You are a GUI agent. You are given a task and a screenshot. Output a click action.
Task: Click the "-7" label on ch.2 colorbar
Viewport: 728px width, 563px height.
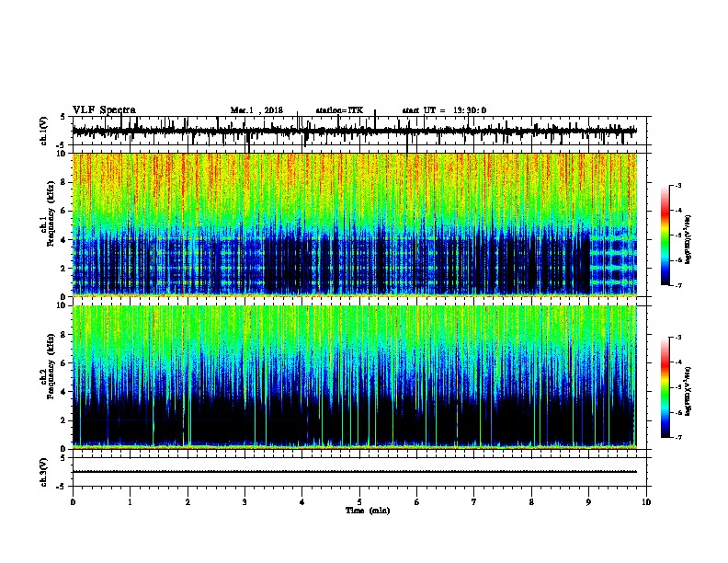677,437
